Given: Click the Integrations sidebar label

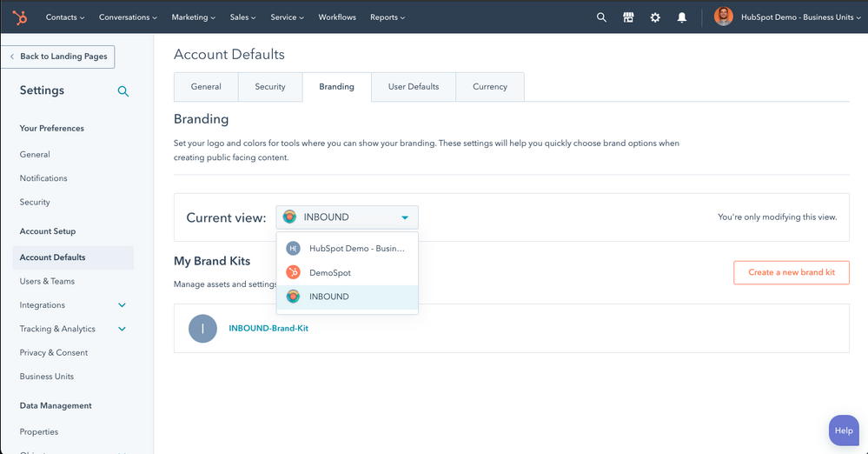Looking at the screenshot, I should point(42,305).
